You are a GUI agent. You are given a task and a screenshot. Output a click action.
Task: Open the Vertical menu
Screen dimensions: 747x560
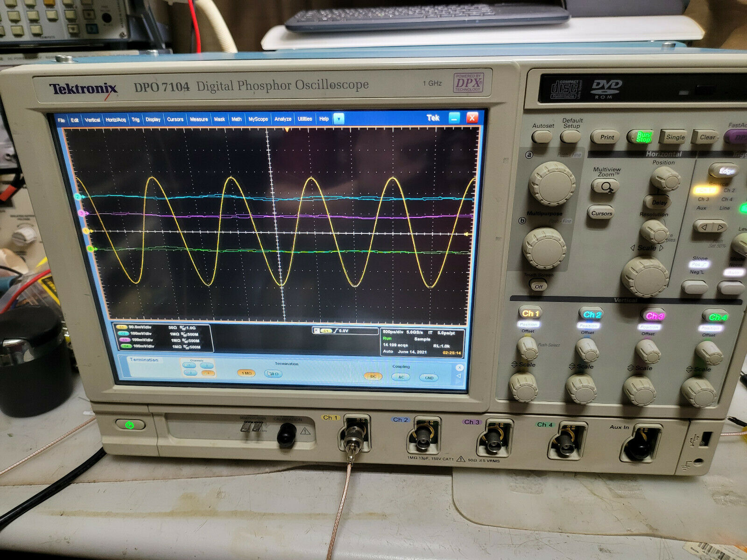coord(92,120)
